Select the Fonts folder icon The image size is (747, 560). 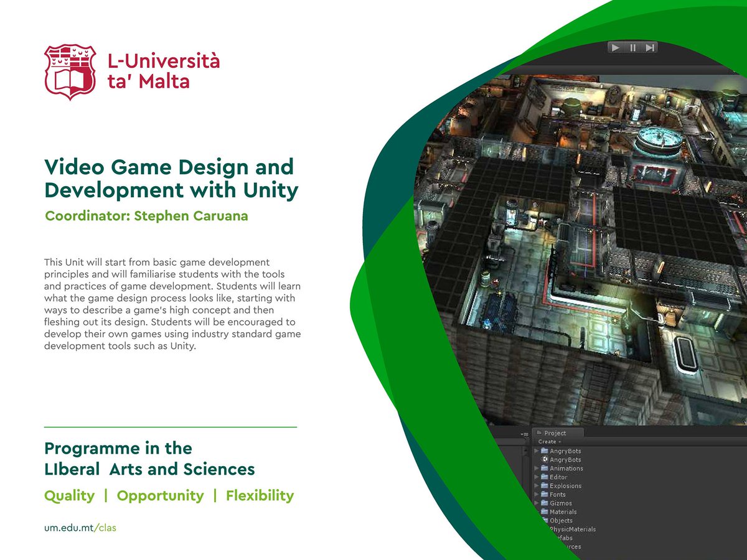[x=545, y=495]
